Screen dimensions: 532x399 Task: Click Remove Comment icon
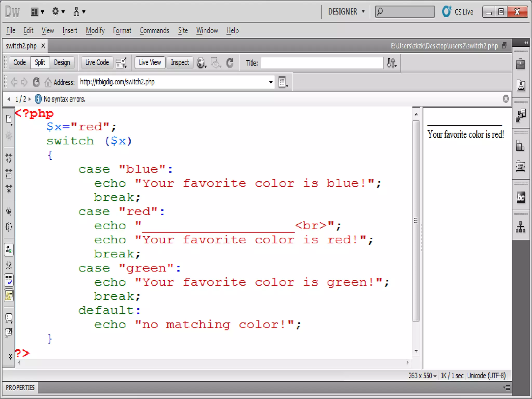click(9, 333)
